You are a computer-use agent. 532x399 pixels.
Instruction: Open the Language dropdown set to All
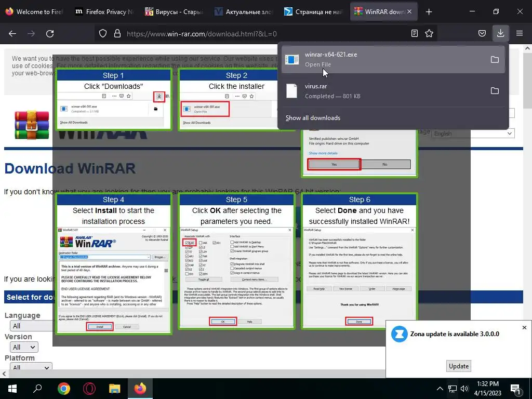(x=31, y=326)
